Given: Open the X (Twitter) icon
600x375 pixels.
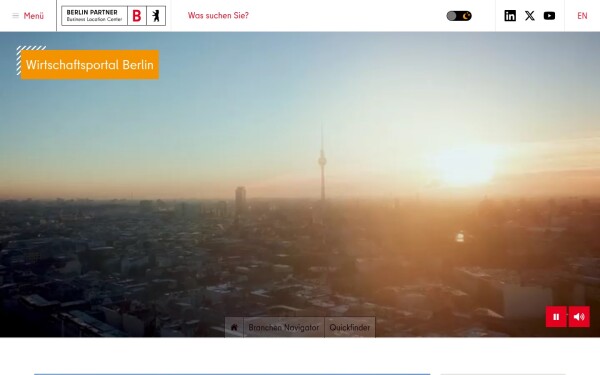Looking at the screenshot, I should click(530, 16).
